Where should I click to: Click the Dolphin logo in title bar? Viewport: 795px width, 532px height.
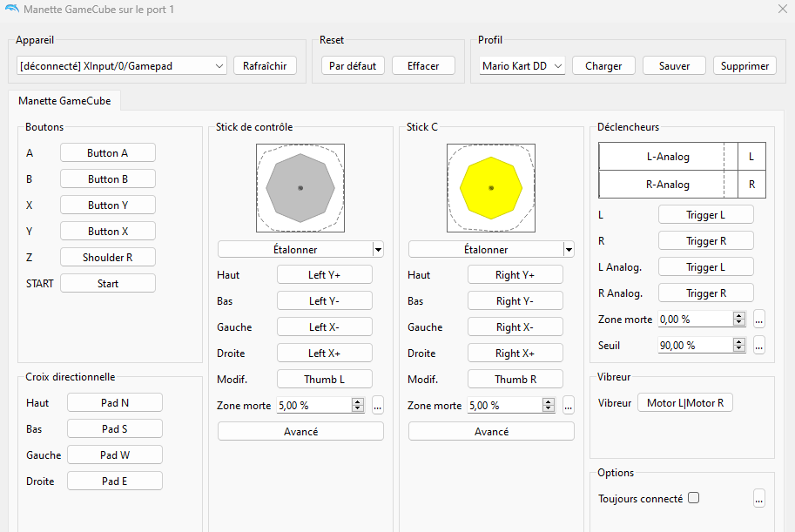tap(11, 9)
